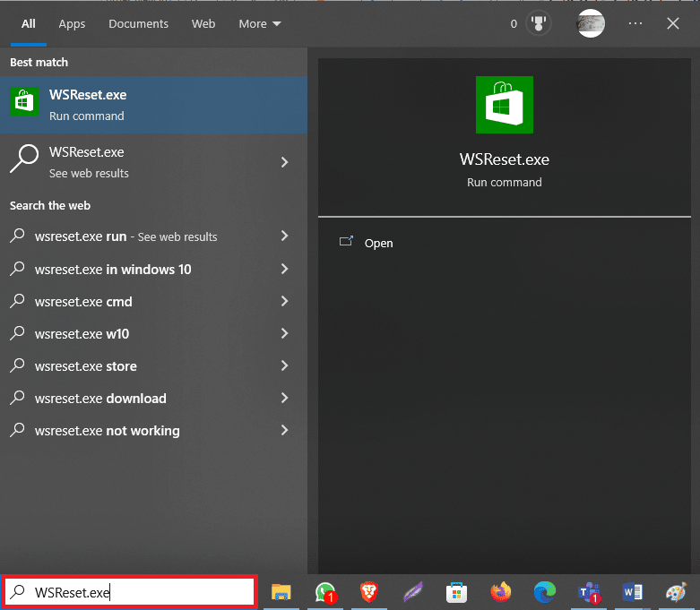Expand arrow for wsreset.exe w10 suggestion

pos(284,333)
